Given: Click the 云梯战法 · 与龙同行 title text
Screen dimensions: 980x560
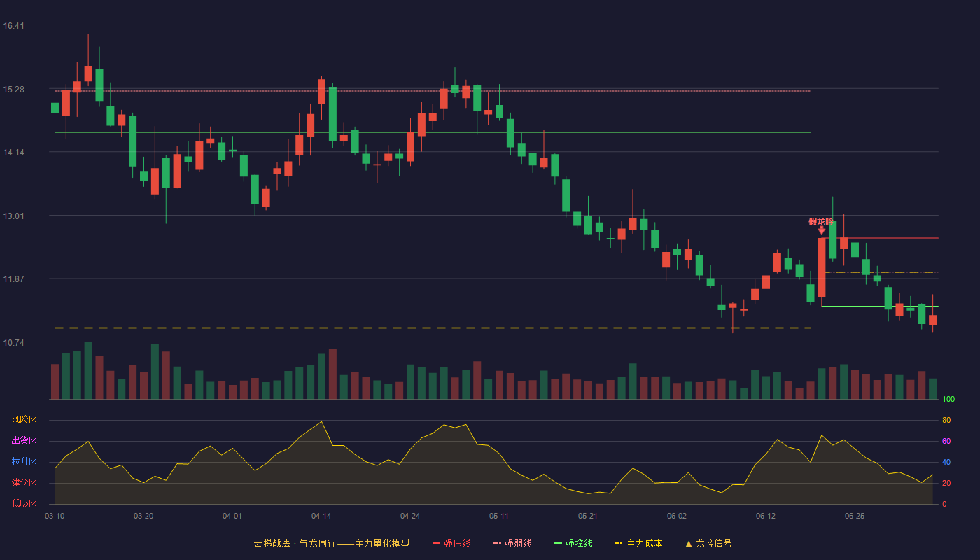Looking at the screenshot, I should click(x=295, y=543).
